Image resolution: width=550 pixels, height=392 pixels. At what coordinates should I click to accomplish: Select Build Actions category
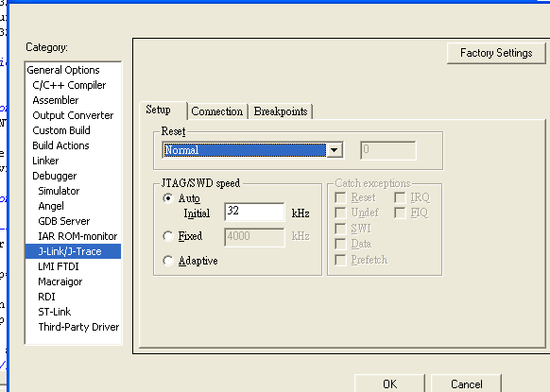(x=60, y=145)
